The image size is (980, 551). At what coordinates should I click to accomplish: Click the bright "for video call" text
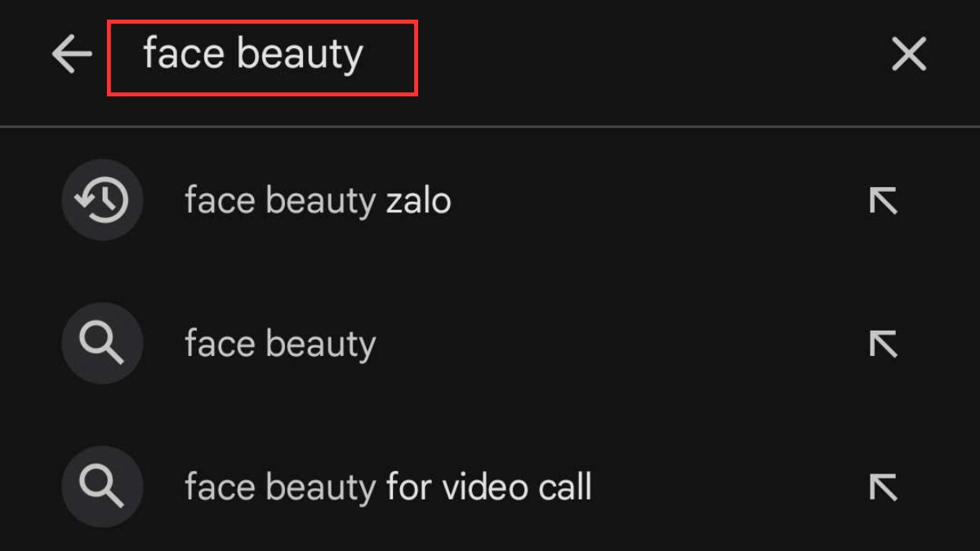point(488,487)
